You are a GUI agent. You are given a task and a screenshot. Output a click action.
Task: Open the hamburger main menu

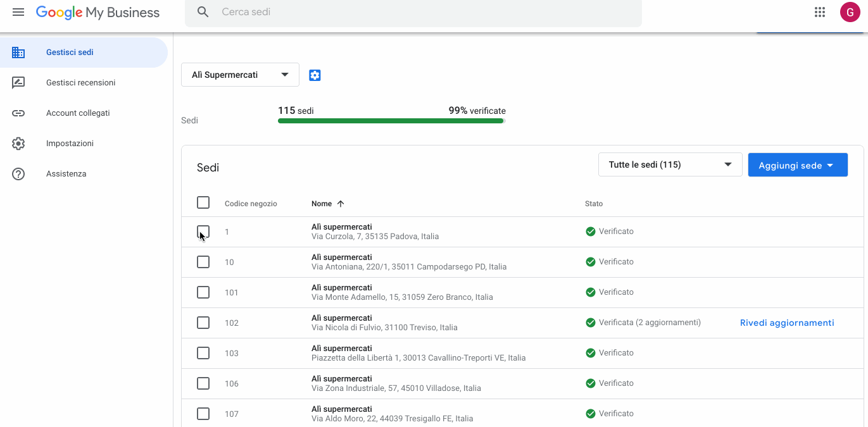tap(18, 12)
